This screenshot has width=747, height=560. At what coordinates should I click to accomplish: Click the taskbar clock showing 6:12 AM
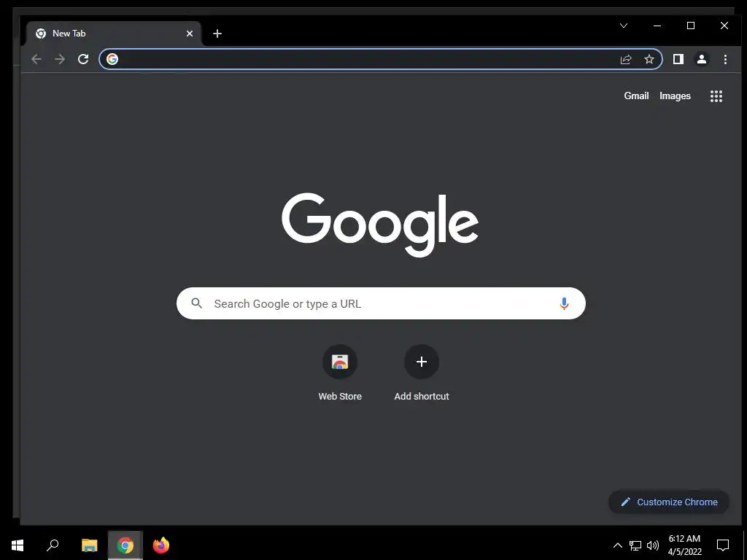pos(684,545)
